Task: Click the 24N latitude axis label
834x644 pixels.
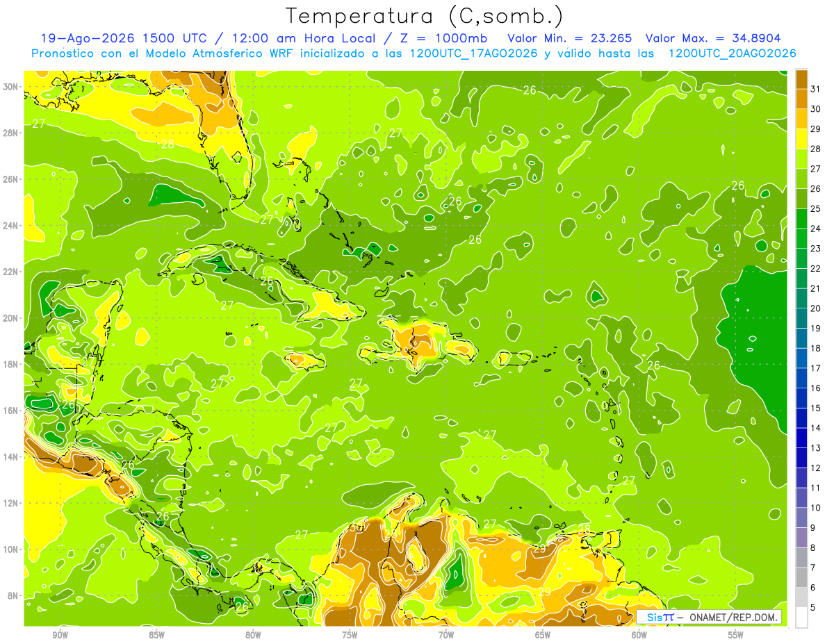Action: click(x=11, y=225)
